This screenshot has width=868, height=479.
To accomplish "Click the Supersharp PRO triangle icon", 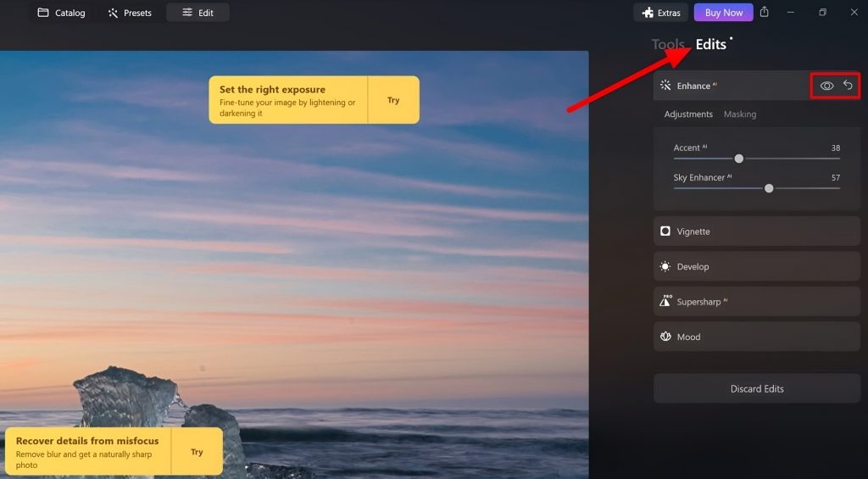I will (665, 301).
